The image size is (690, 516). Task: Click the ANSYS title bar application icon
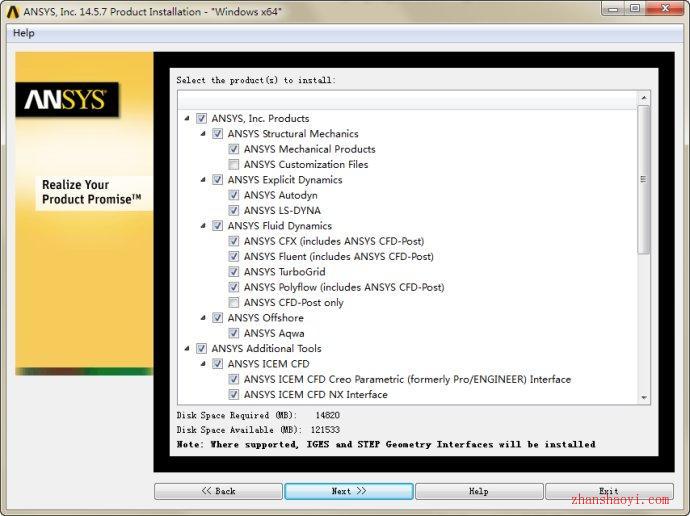pos(13,12)
